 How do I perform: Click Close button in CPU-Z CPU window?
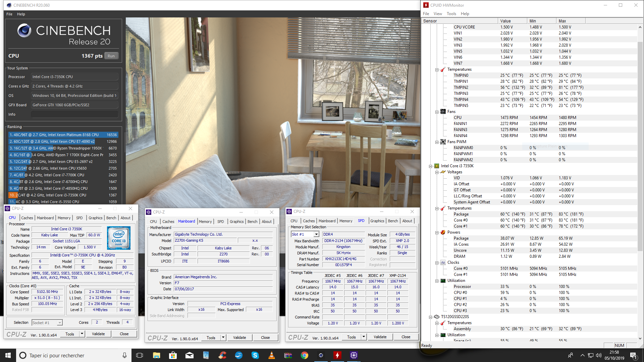[124, 334]
